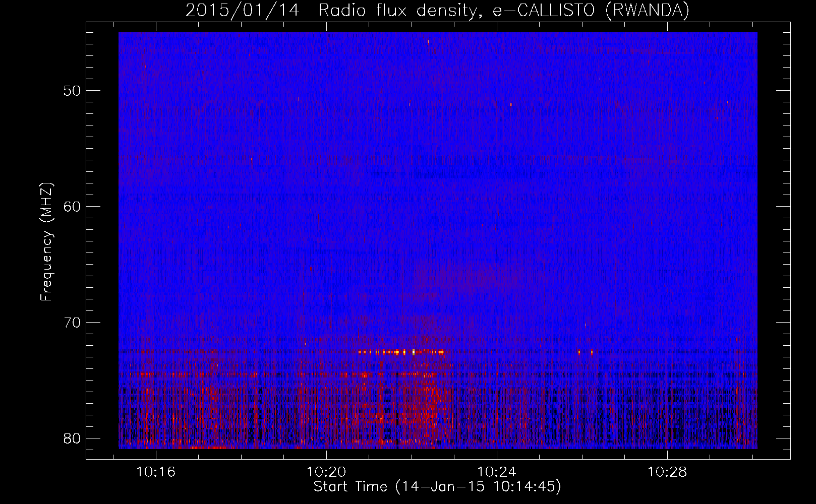
Task: Click the '50' frequency tick label
Action: pyautogui.click(x=72, y=91)
